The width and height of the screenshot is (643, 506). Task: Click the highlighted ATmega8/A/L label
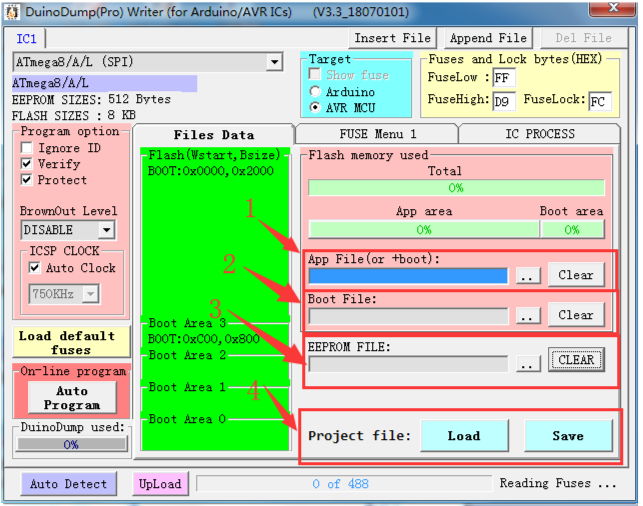tap(104, 83)
